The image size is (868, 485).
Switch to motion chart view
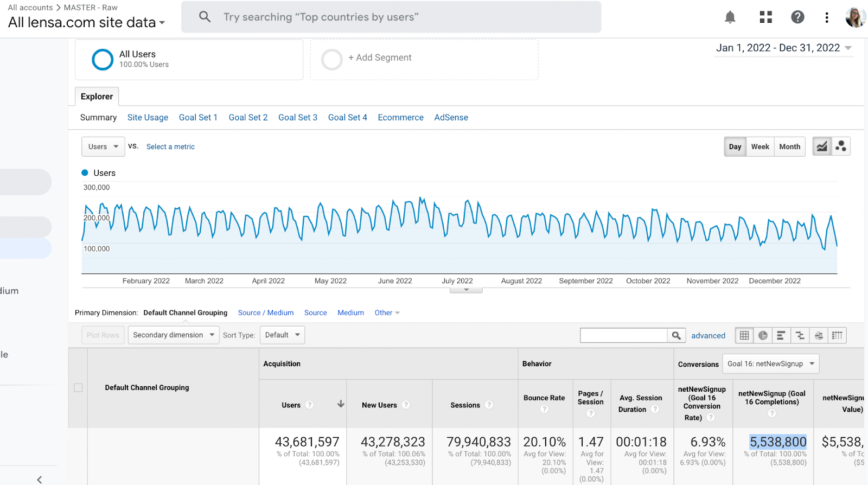pyautogui.click(x=841, y=146)
